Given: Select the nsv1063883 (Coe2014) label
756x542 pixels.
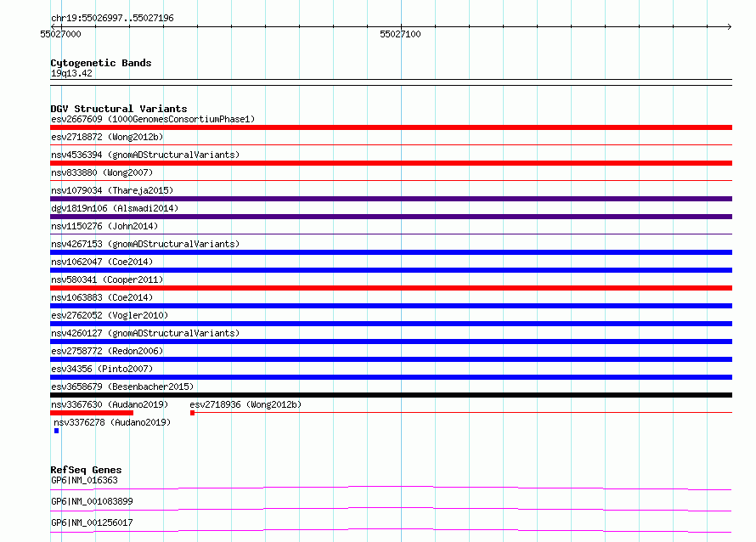Looking at the screenshot, I should 102,297.
